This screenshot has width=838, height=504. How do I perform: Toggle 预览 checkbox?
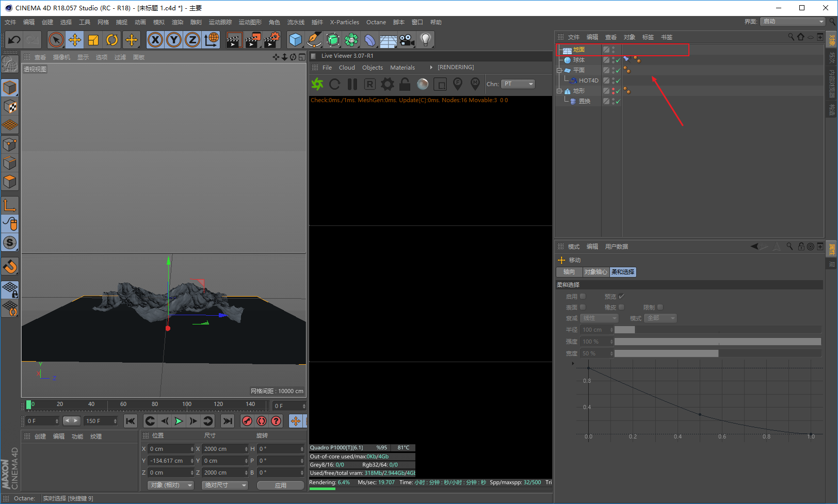[x=622, y=297]
